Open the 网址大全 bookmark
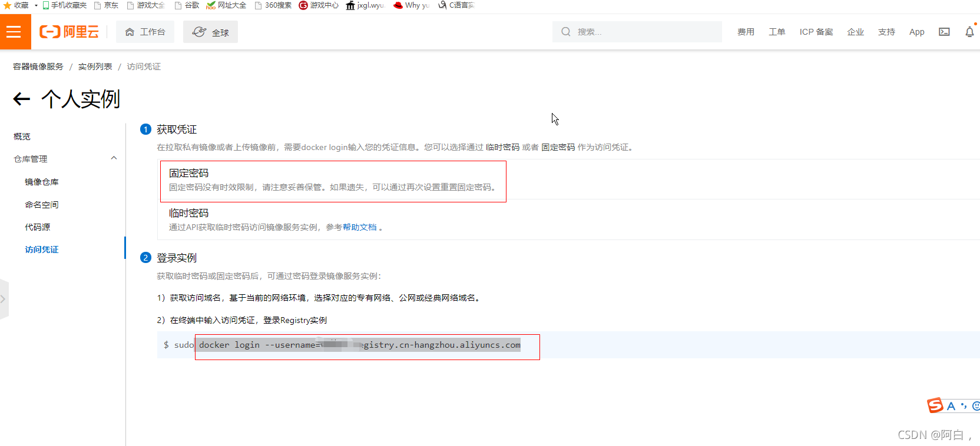The image size is (980, 446). [x=226, y=5]
